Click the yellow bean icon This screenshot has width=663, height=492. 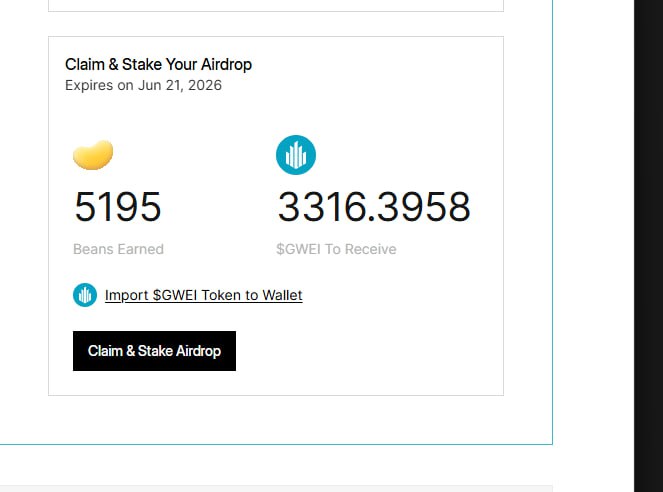pyautogui.click(x=93, y=155)
